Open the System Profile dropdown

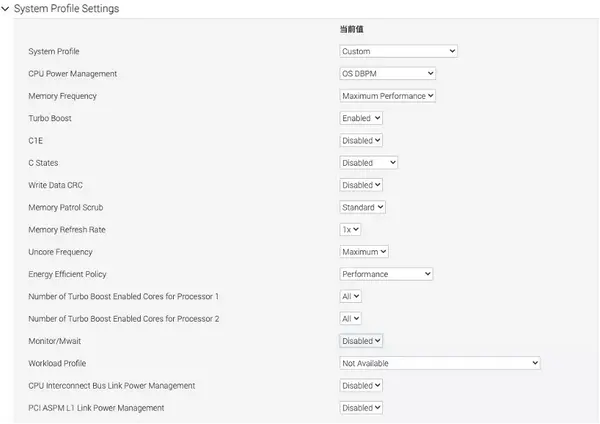[398, 51]
